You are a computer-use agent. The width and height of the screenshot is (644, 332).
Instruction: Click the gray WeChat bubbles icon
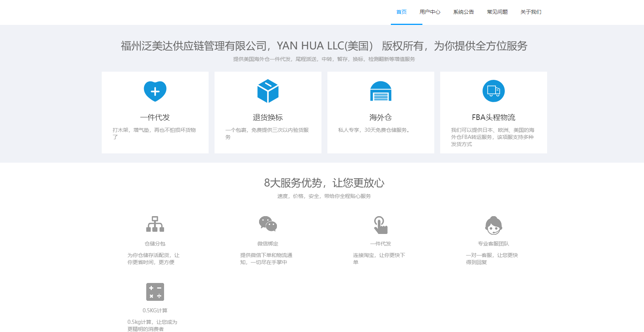[x=268, y=224]
